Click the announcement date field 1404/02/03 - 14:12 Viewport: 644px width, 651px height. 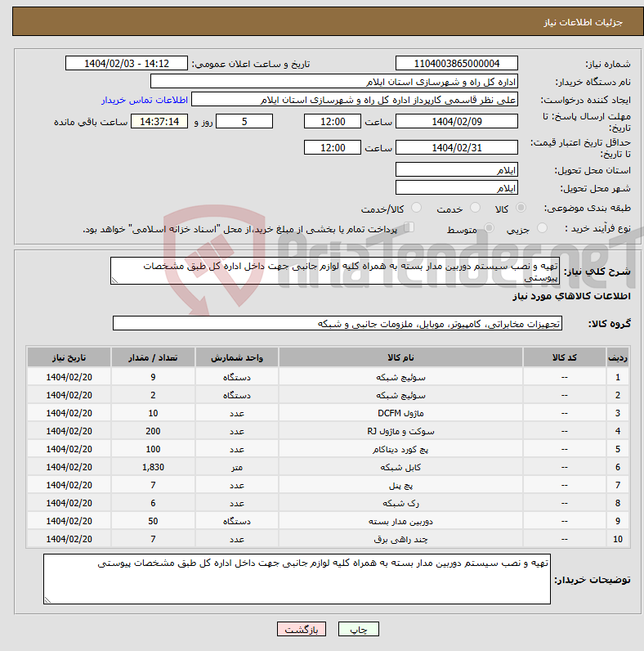point(127,64)
